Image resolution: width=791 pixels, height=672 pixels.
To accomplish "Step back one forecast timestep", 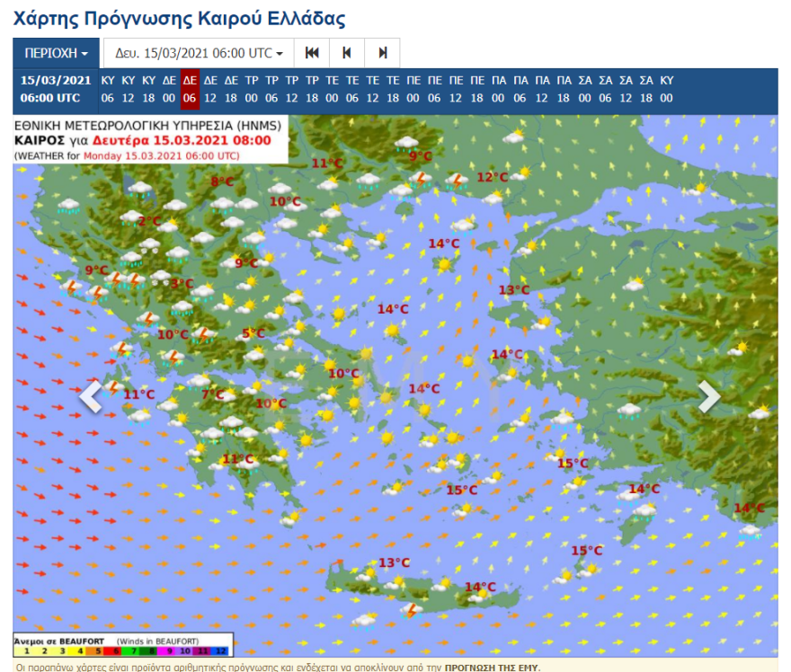I will (x=346, y=53).
